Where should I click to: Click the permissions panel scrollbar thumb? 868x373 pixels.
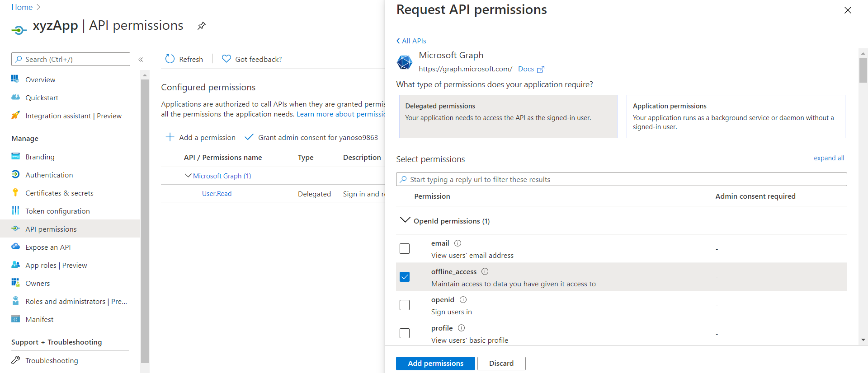click(863, 70)
